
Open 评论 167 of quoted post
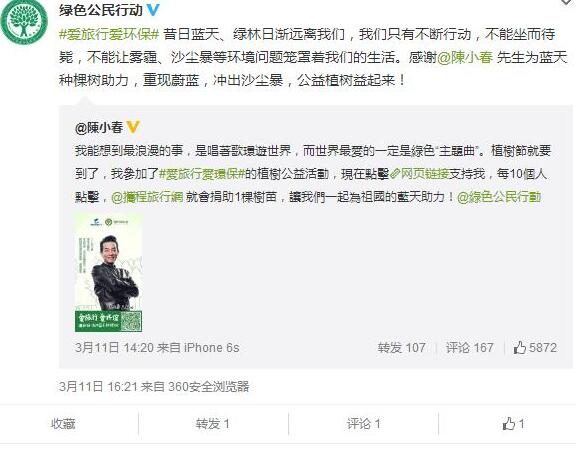(469, 348)
